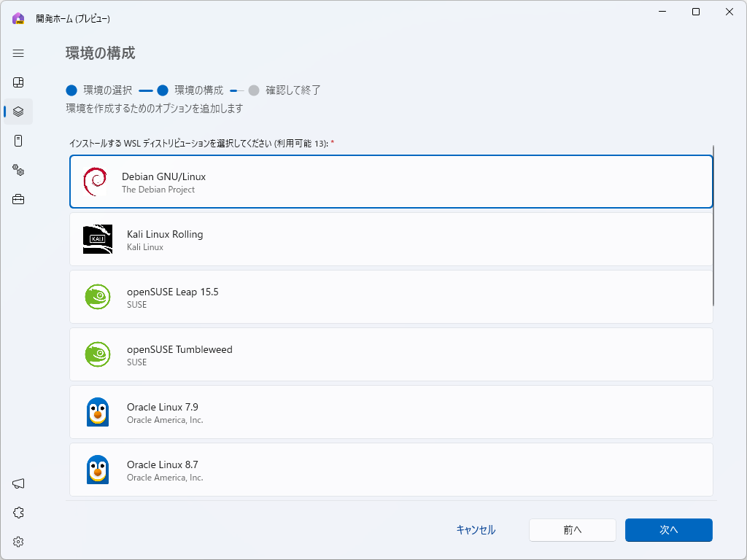Send feedback via the megaphone icon
The height and width of the screenshot is (560, 747).
[18, 483]
